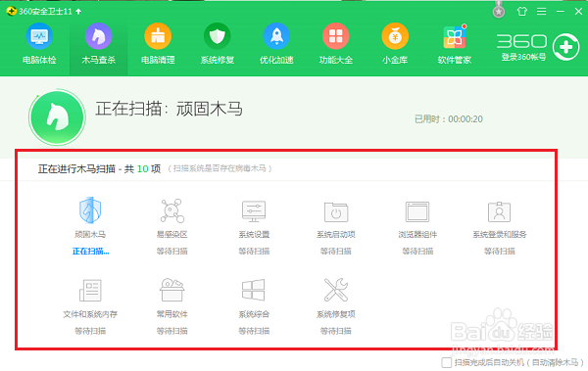588x371 pixels.
Task: Minimize the 360 window
Action: point(561,12)
